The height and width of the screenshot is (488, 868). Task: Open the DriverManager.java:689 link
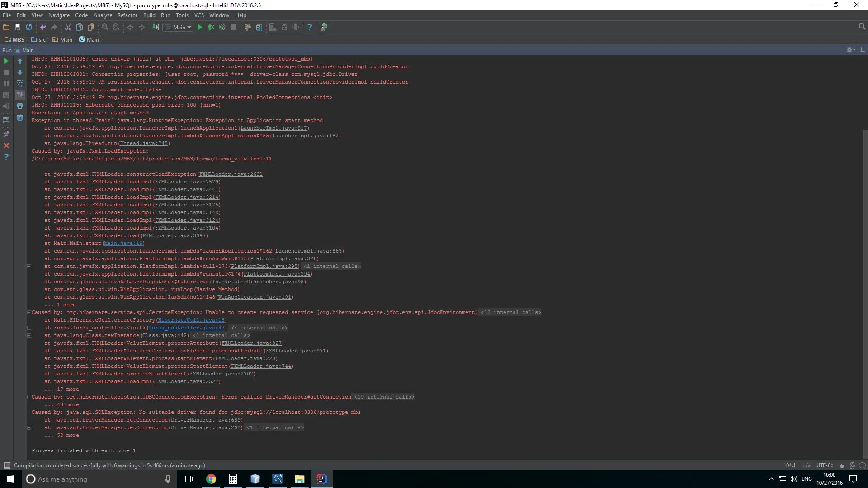pyautogui.click(x=206, y=420)
